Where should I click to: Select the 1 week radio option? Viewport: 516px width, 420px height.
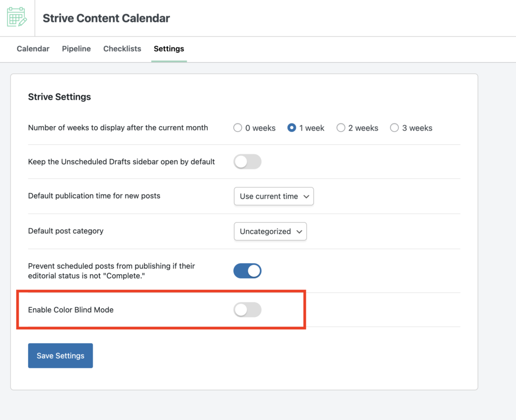pos(292,128)
